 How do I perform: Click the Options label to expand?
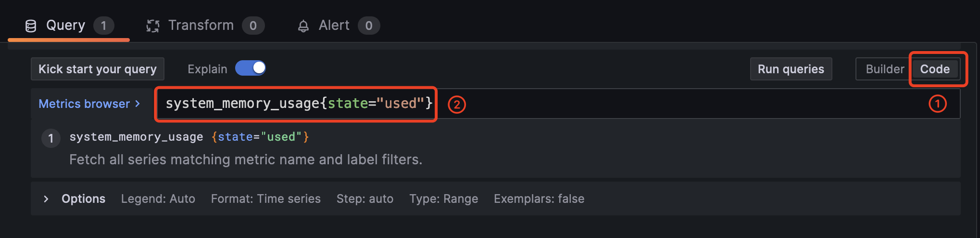(83, 199)
